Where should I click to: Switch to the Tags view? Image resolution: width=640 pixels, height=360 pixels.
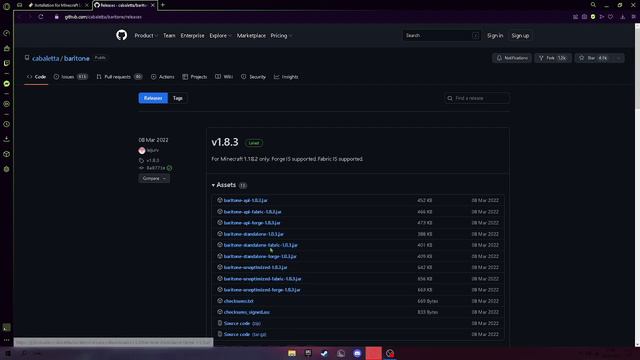[x=178, y=98]
